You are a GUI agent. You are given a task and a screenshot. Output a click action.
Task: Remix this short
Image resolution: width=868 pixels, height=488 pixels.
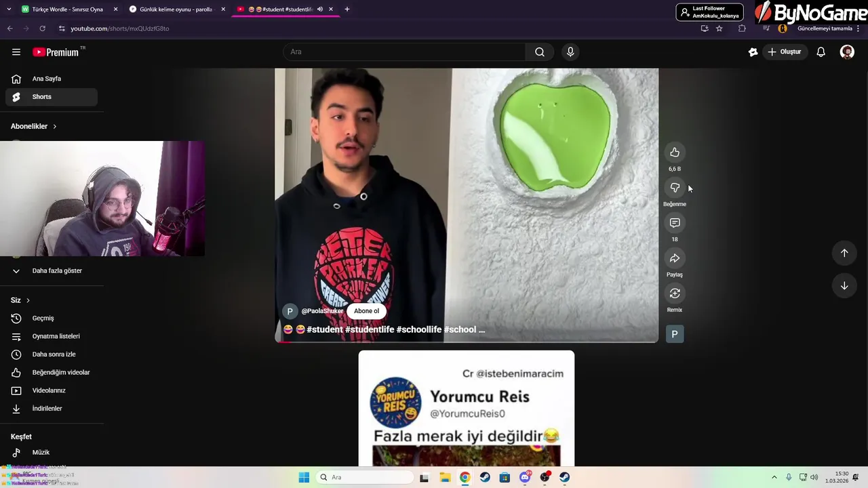click(x=675, y=293)
